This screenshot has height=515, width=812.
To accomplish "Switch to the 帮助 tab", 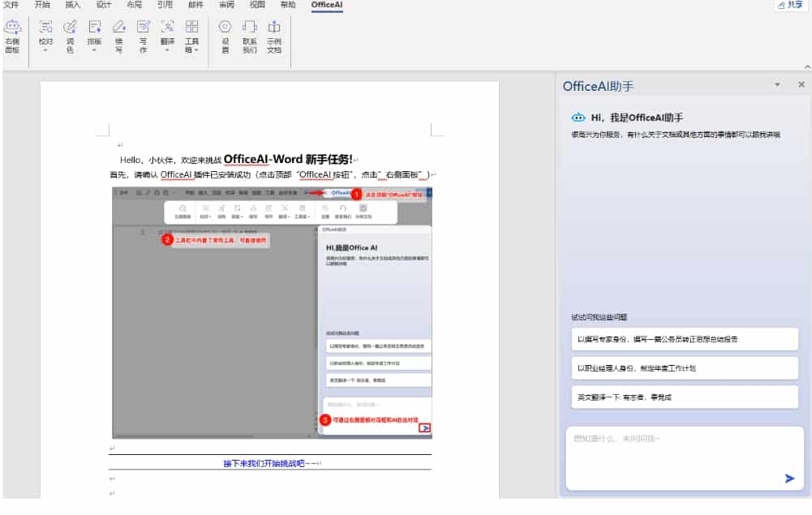I will pos(288,5).
